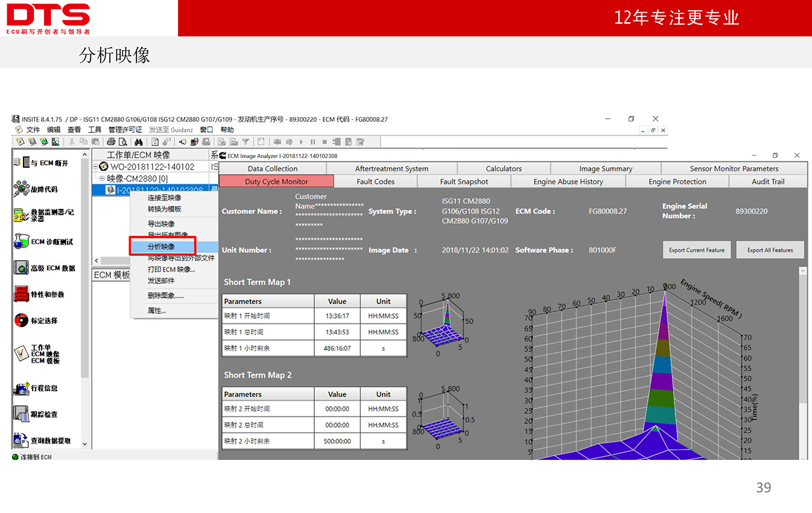Open the 工具 menu

[95, 130]
